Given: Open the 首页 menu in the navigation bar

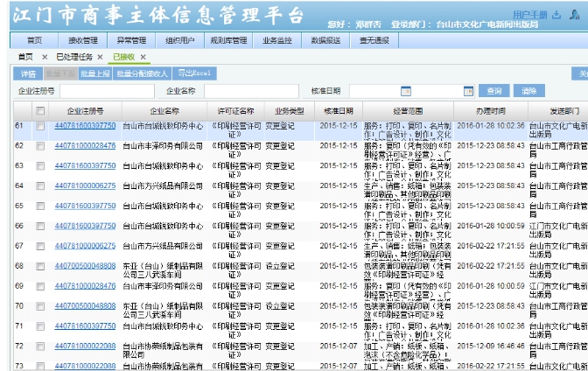Looking at the screenshot, I should [x=34, y=40].
